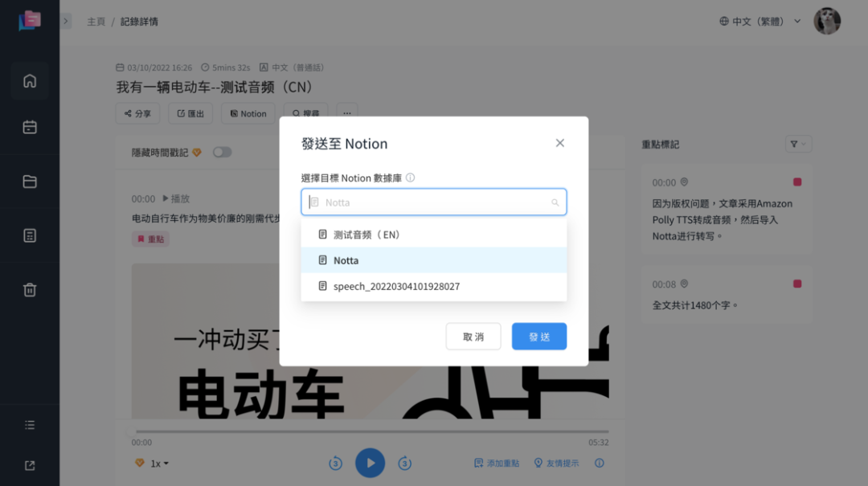Click the premium diamond icon near speed
Image resolution: width=868 pixels, height=486 pixels.
140,463
